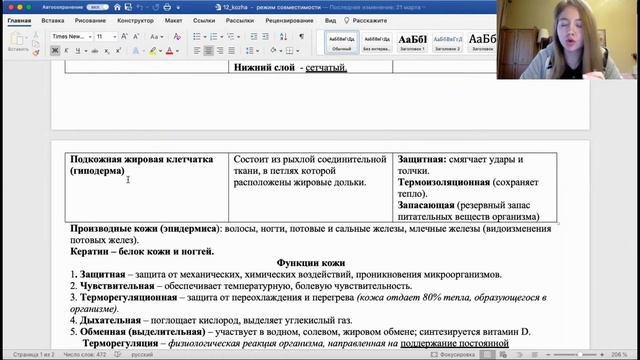Open the Home icon in title bar
This screenshot has height=360, width=640.
[117, 7]
